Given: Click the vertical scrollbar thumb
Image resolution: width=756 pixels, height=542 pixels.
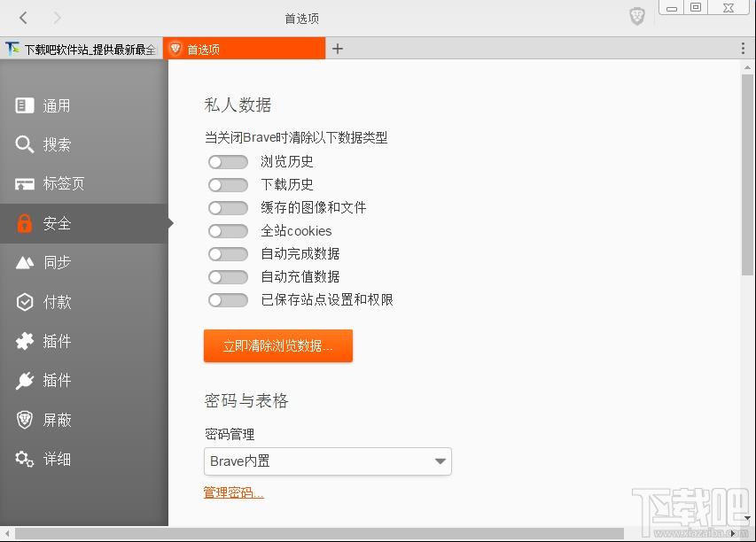Looking at the screenshot, I should [747, 174].
